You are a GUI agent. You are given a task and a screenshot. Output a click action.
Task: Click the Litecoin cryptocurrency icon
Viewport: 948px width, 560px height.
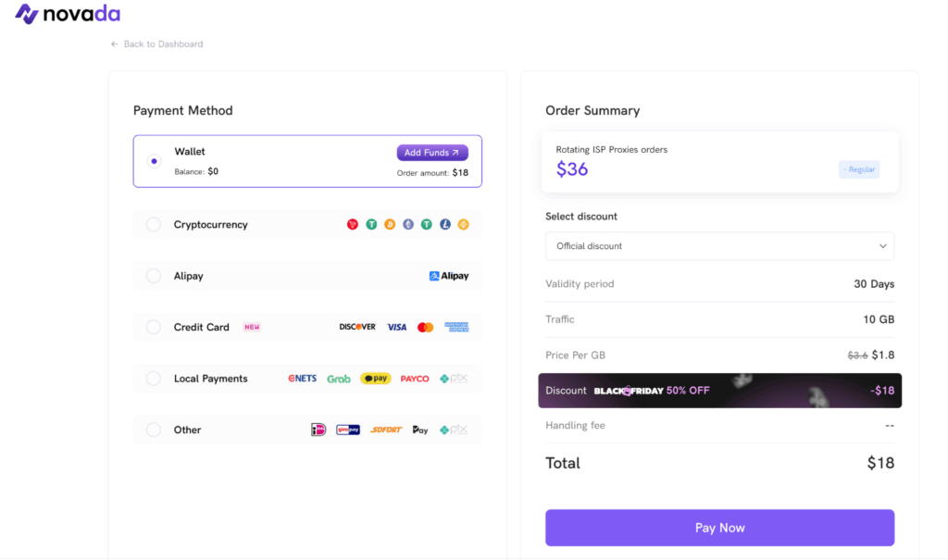pos(444,224)
